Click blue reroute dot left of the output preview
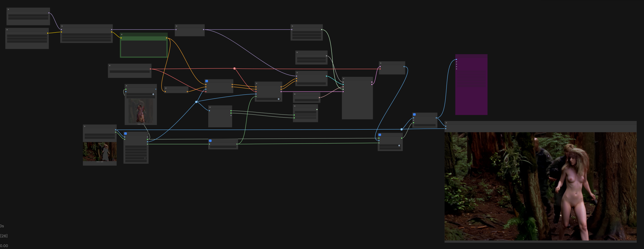The image size is (644, 249). coord(402,129)
